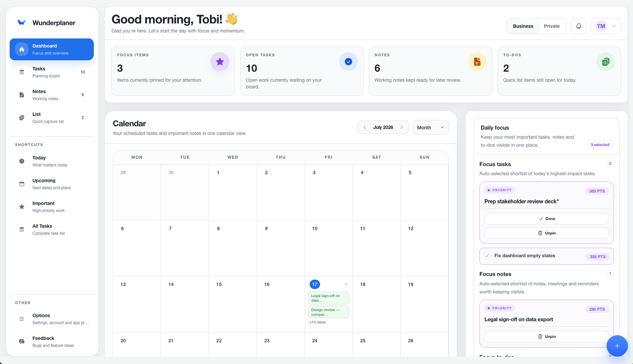Go to previous month in calendar
This screenshot has height=364, width=633.
point(364,127)
